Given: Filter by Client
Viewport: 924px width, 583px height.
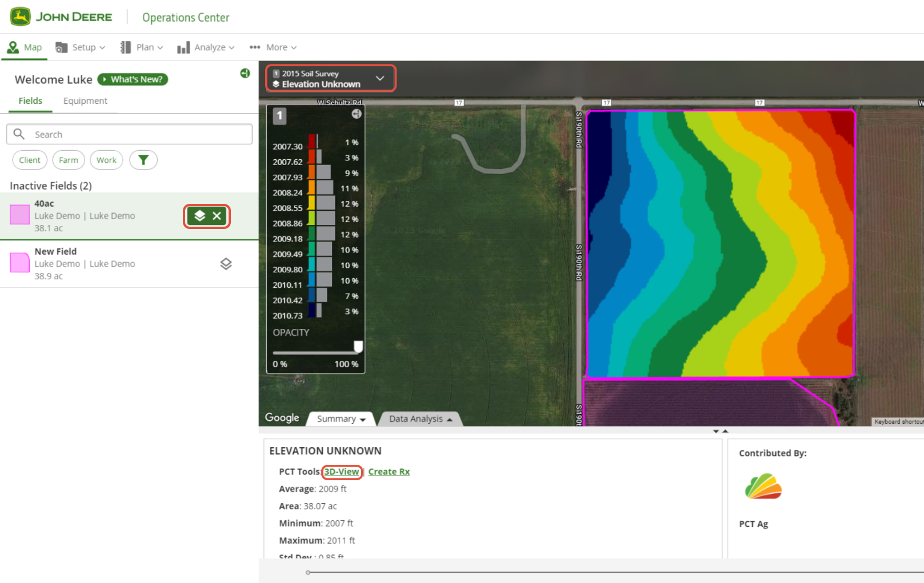Looking at the screenshot, I should [x=30, y=160].
